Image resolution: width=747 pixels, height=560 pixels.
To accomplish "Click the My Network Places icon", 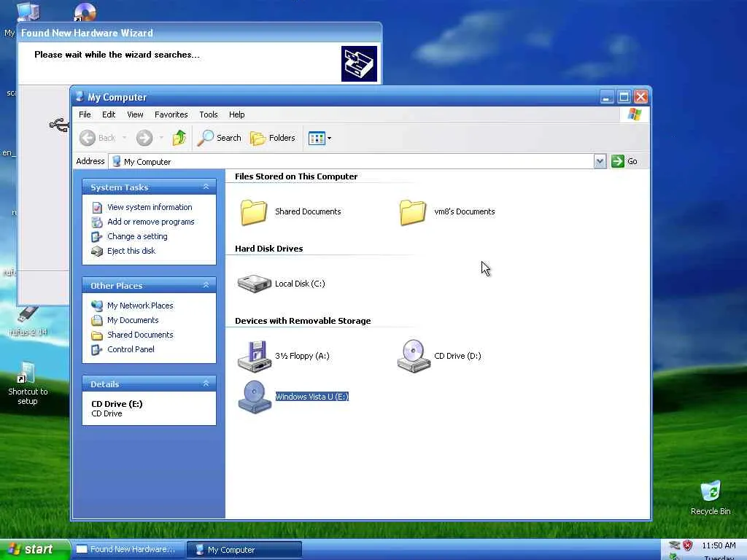I will click(x=97, y=306).
